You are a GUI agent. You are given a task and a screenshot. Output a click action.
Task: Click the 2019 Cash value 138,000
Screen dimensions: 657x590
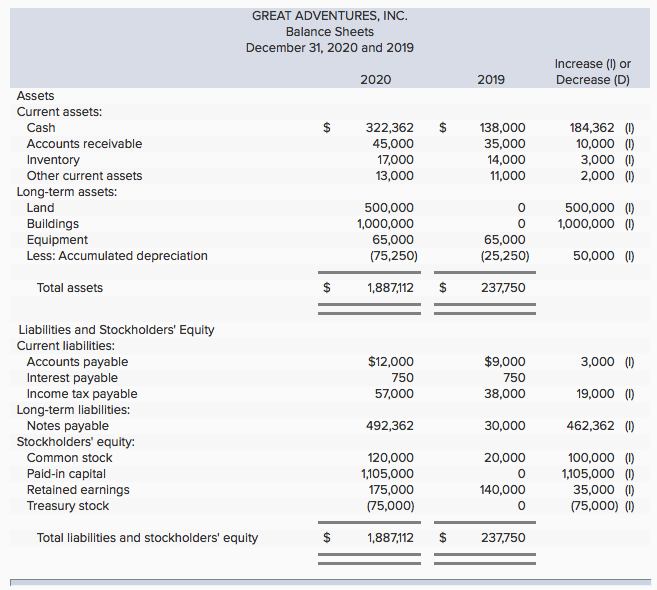[x=502, y=127]
